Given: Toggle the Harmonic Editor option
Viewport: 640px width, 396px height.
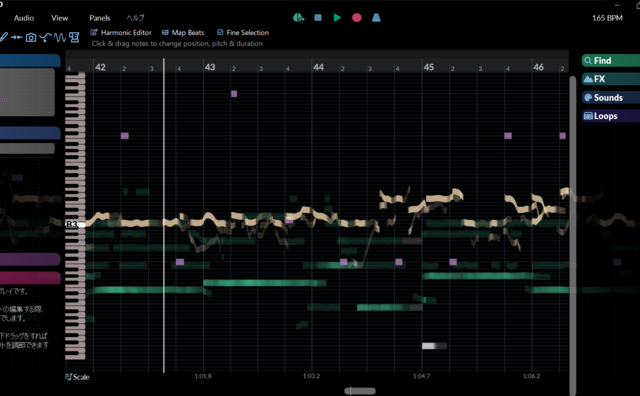Looking at the screenshot, I should (x=121, y=32).
